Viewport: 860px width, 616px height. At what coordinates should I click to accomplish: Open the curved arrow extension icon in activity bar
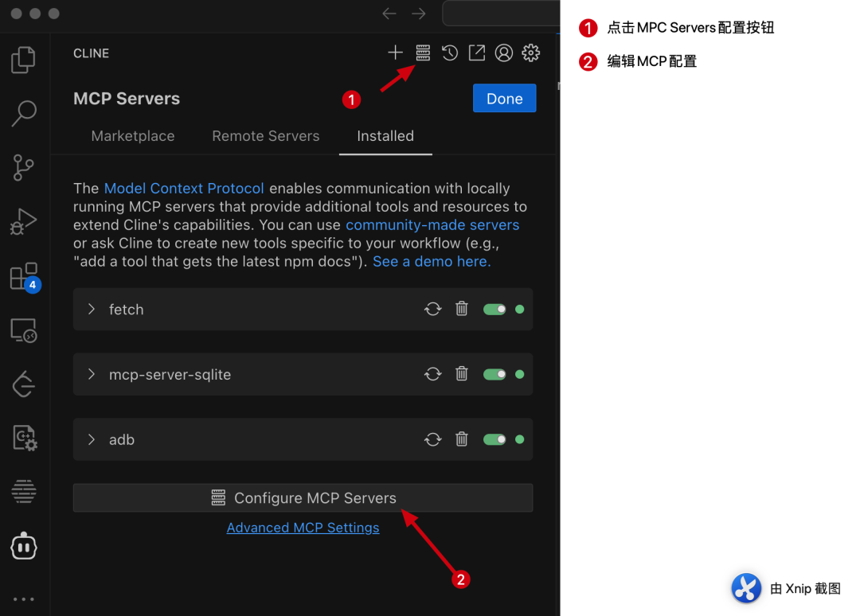pyautogui.click(x=24, y=384)
